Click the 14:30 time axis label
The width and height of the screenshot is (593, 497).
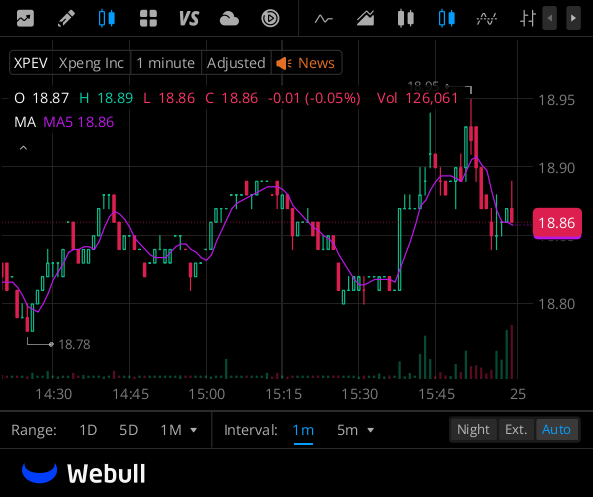click(x=53, y=394)
